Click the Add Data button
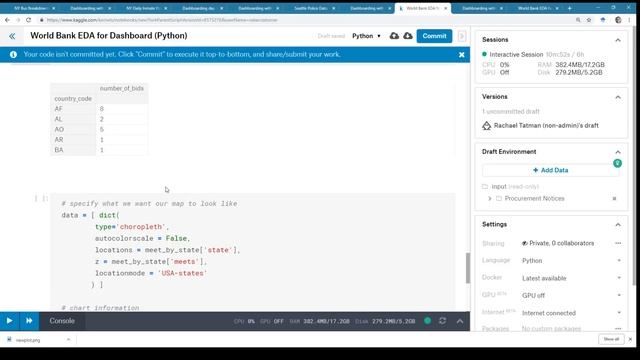 (550, 170)
